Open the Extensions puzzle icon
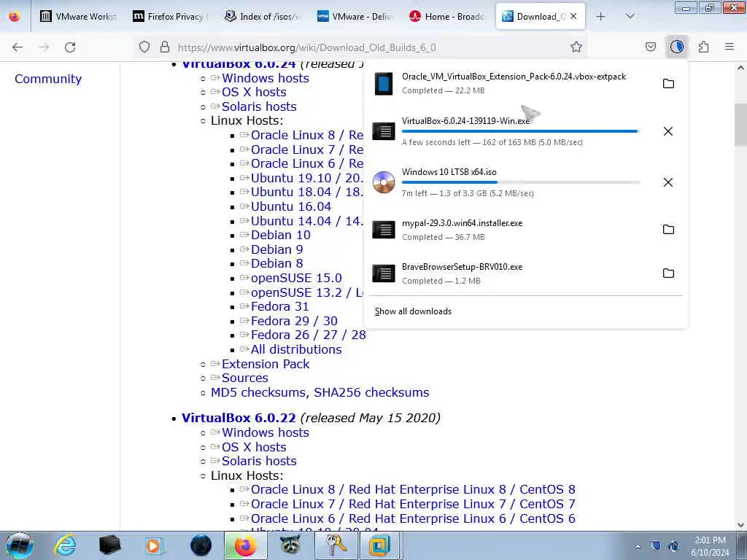Viewport: 747px width, 560px height. pyautogui.click(x=703, y=47)
